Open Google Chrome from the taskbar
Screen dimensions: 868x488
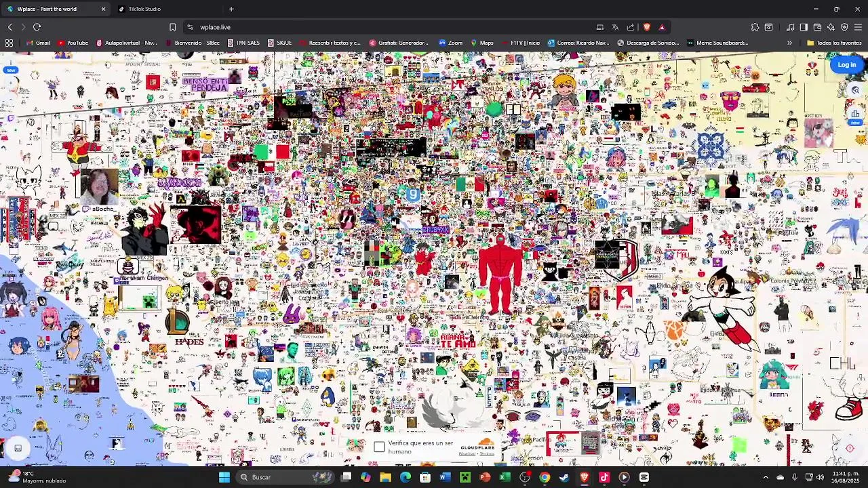point(545,477)
